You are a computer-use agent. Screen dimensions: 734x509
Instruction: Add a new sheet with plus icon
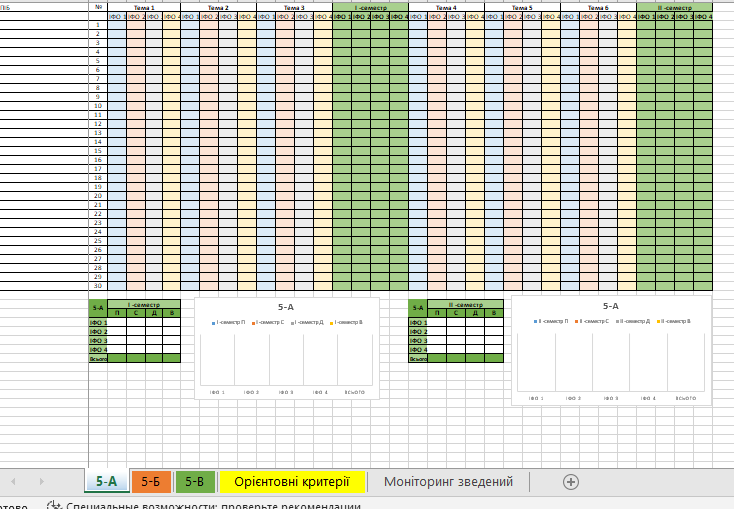(x=571, y=482)
